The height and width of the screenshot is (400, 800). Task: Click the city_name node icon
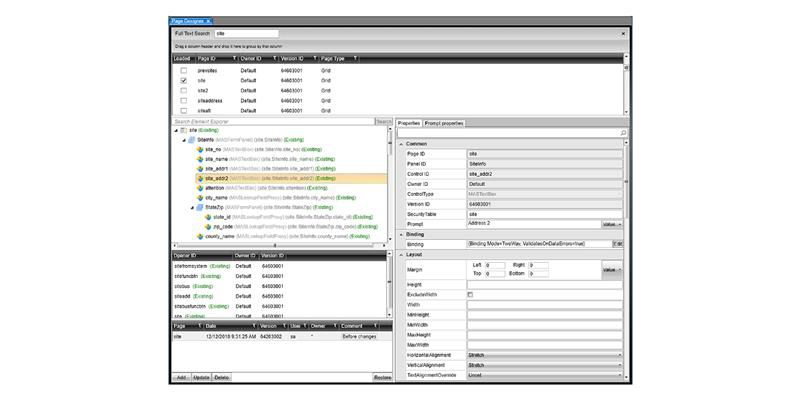pyautogui.click(x=200, y=198)
